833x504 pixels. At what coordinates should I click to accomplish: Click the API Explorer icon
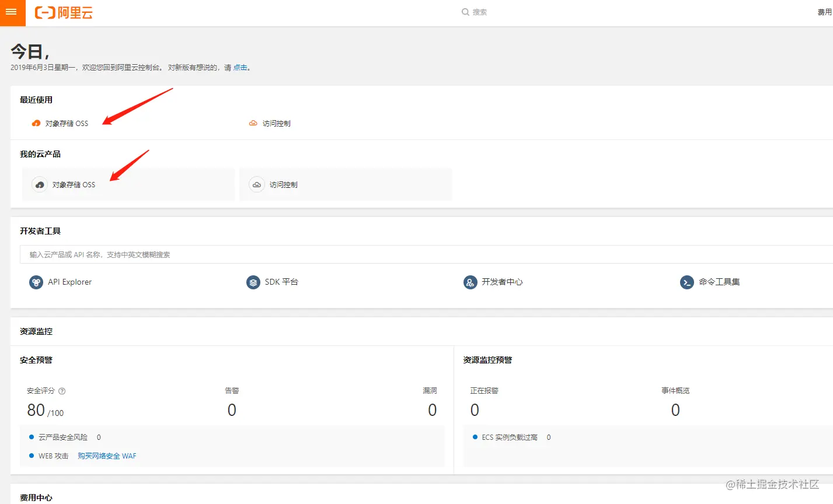click(x=36, y=282)
